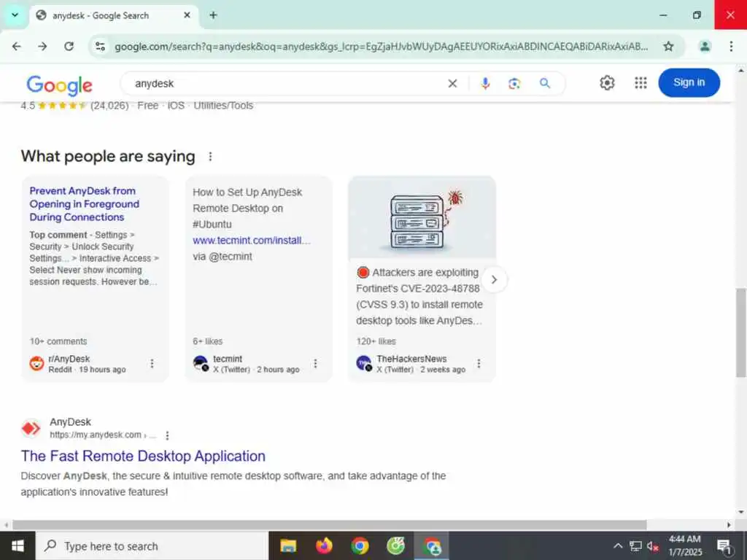Open options beside What people are saying
The height and width of the screenshot is (560, 747).
210,156
